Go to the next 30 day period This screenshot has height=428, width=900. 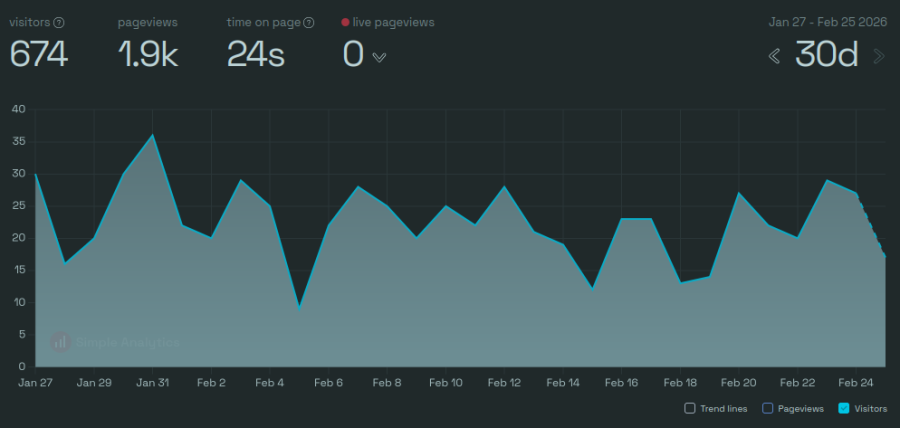(879, 56)
